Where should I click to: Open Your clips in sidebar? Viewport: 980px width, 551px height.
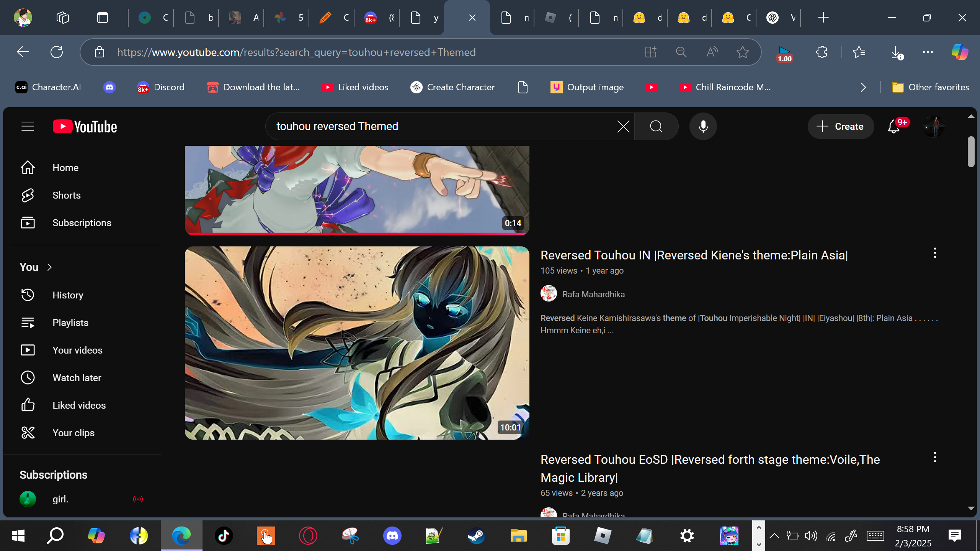[85, 433]
